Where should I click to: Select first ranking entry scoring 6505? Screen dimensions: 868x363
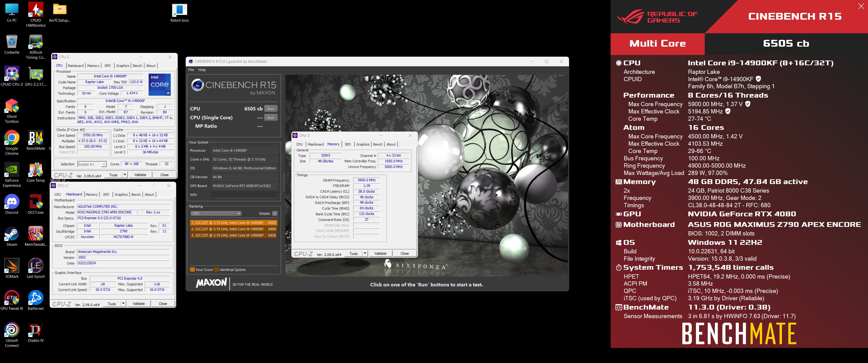233,223
